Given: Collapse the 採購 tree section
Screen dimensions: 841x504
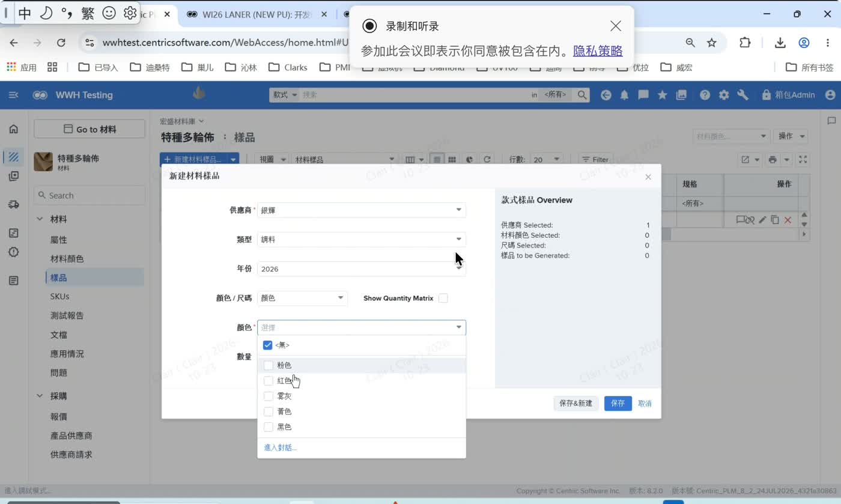Looking at the screenshot, I should [40, 396].
